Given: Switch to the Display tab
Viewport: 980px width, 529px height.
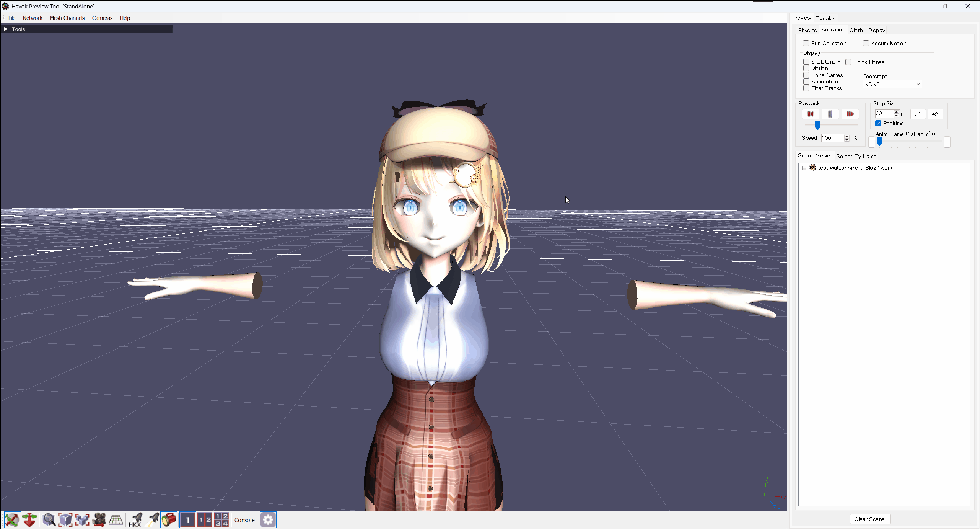Looking at the screenshot, I should click(x=876, y=30).
